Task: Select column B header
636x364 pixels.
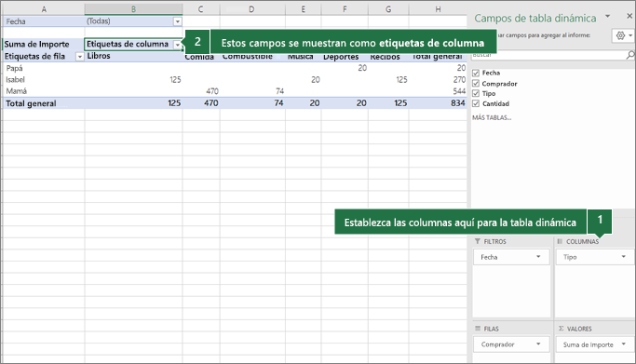Action: coord(133,9)
